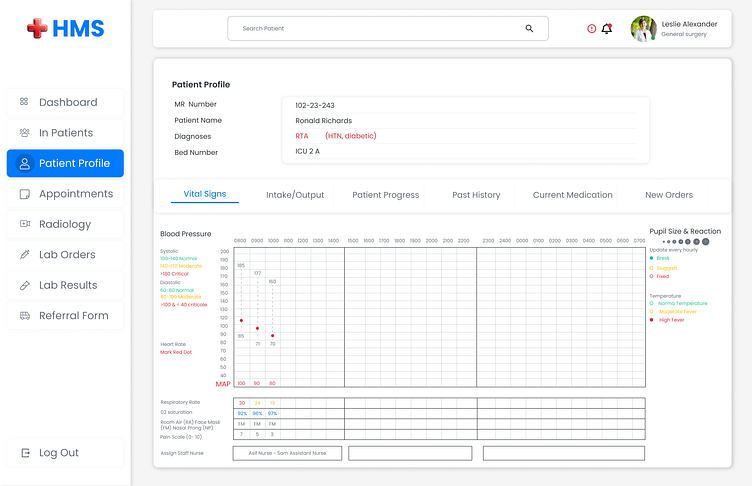
Task: Click the 0800 heart rate red dot
Action: tap(241, 320)
